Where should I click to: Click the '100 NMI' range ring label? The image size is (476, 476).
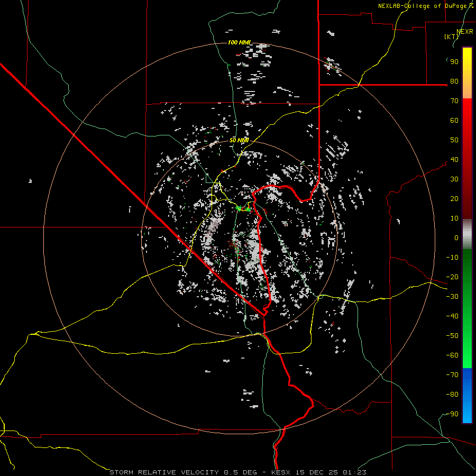click(x=239, y=42)
